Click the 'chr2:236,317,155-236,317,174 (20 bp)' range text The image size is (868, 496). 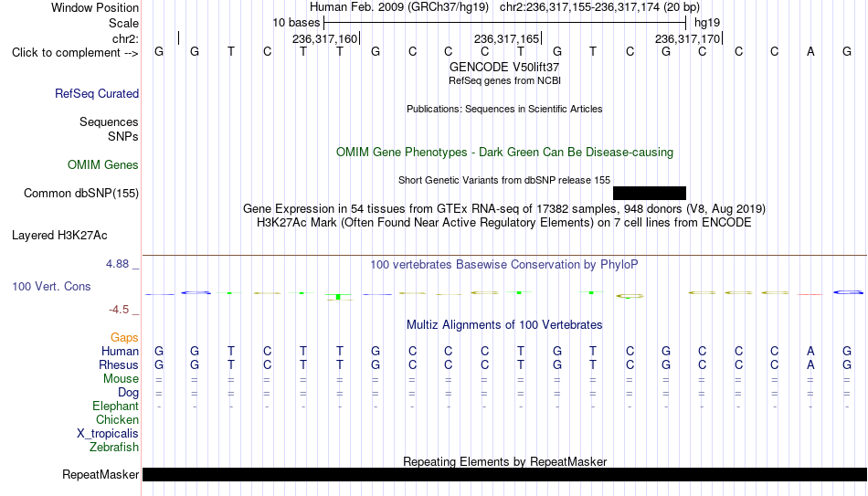pos(599,7)
